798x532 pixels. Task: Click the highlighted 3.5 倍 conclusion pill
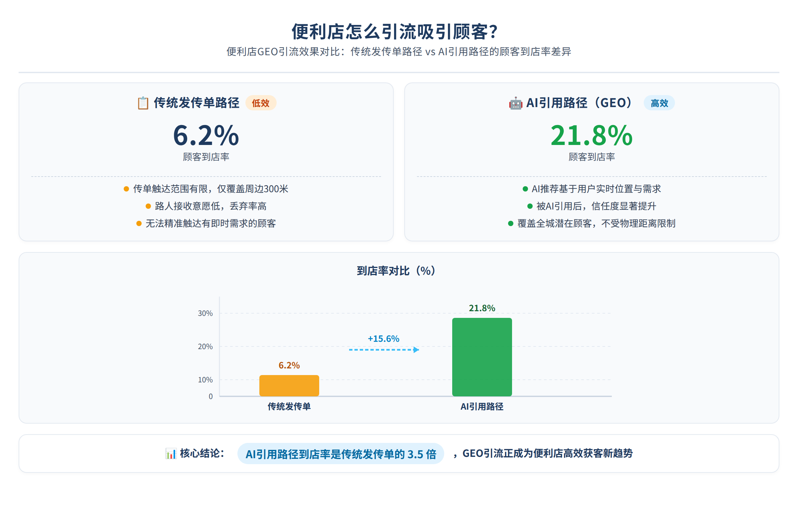click(x=340, y=454)
